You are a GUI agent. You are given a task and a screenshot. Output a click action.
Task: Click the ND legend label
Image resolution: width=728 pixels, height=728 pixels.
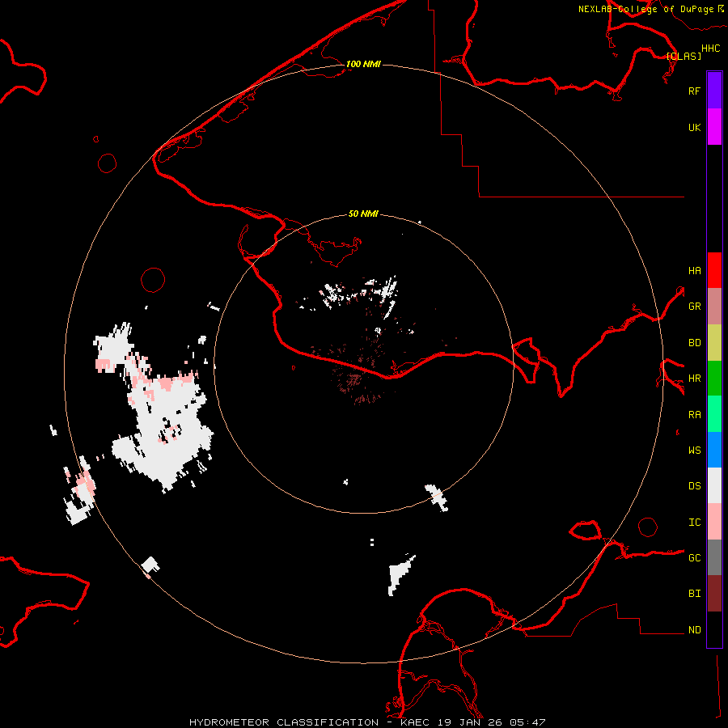[x=694, y=630]
